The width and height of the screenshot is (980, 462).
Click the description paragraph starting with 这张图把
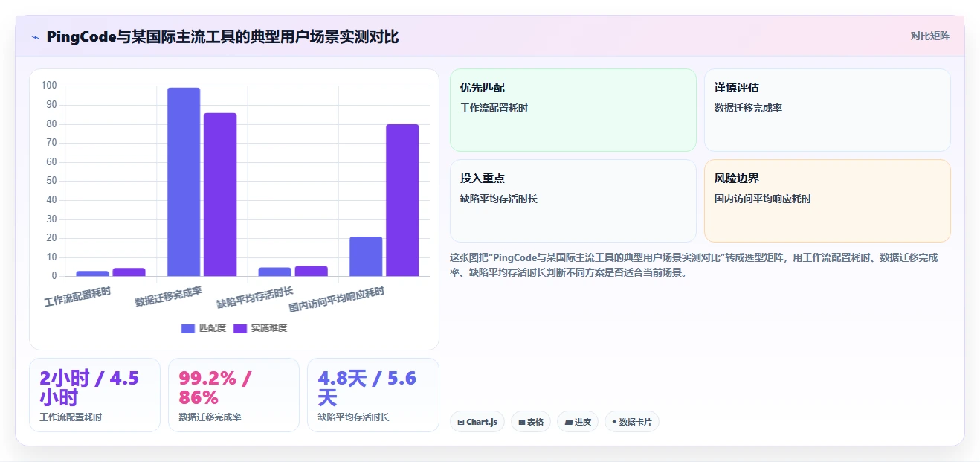pyautogui.click(x=694, y=265)
